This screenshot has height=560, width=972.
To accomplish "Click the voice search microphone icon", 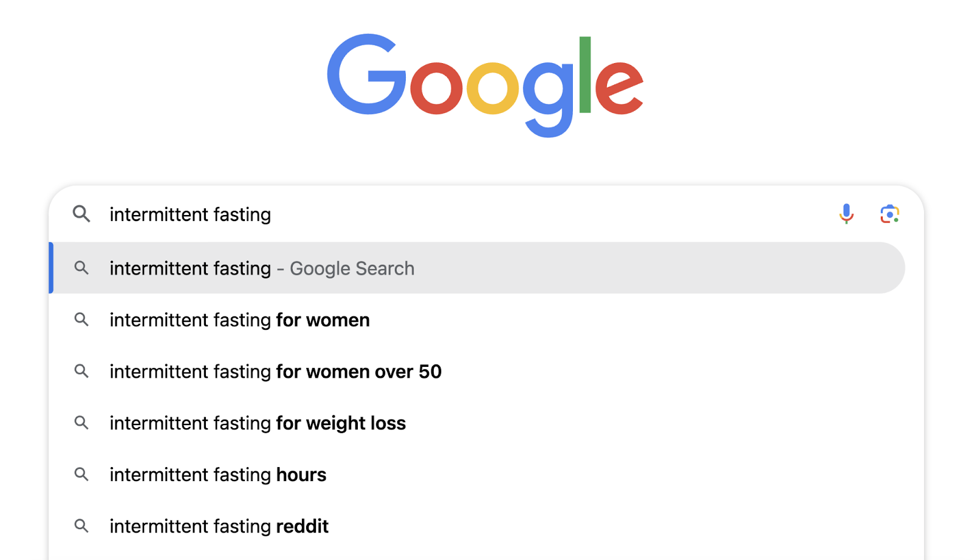I will tap(846, 214).
